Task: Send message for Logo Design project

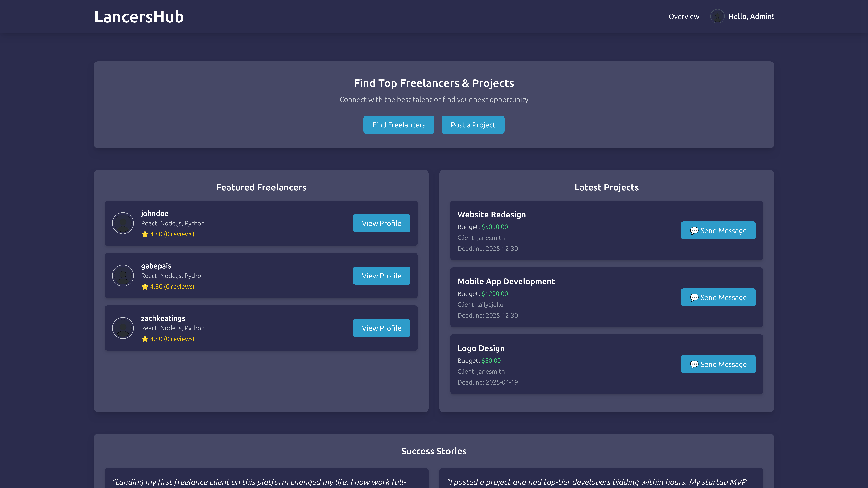Action: (x=718, y=364)
